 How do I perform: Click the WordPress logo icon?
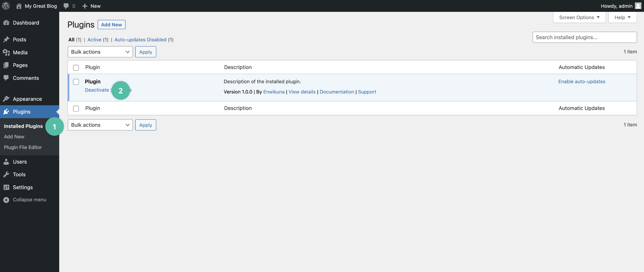pos(6,6)
